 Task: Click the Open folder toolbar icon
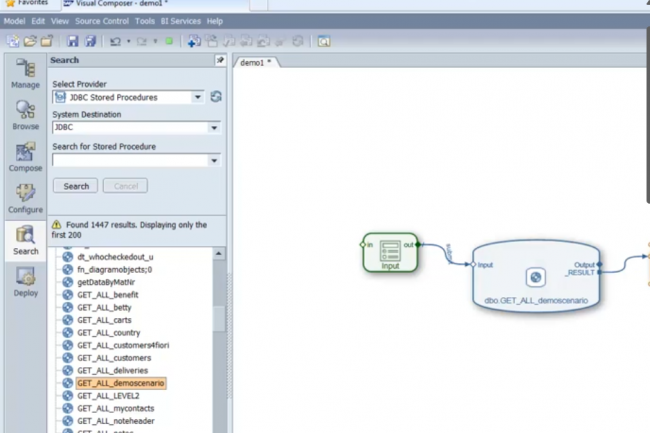pos(31,41)
